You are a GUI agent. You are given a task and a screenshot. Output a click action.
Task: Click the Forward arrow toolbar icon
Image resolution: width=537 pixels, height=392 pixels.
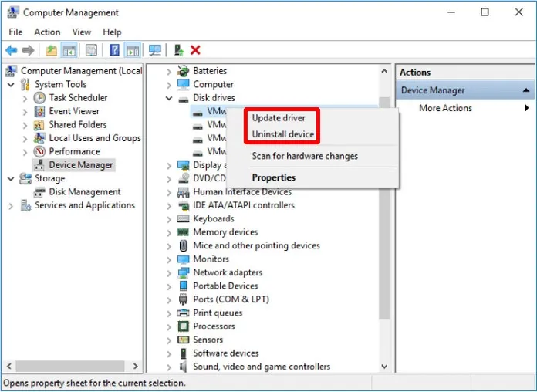28,51
